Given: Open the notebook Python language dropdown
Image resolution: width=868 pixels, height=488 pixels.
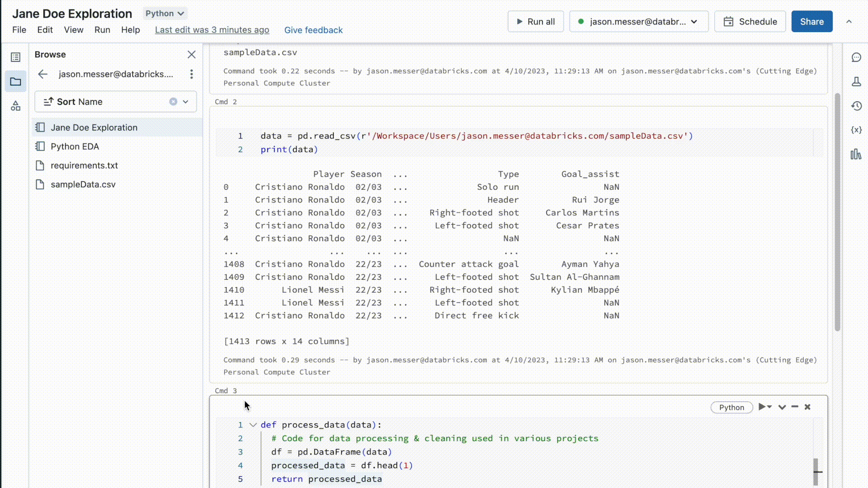Looking at the screenshot, I should (165, 14).
